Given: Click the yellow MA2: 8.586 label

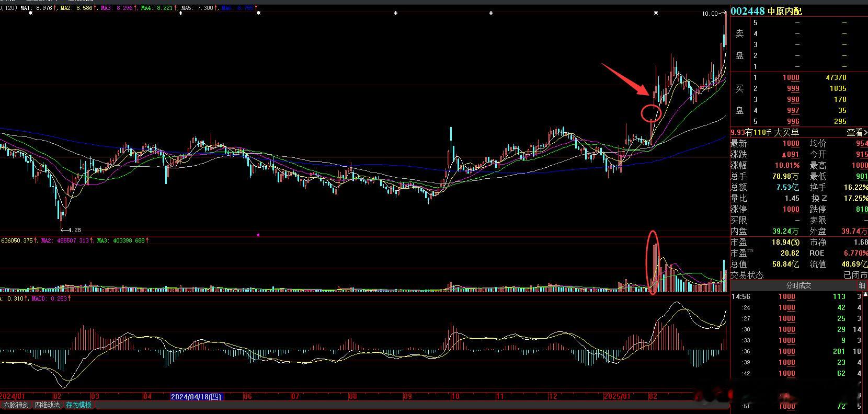Looking at the screenshot, I should point(77,8).
